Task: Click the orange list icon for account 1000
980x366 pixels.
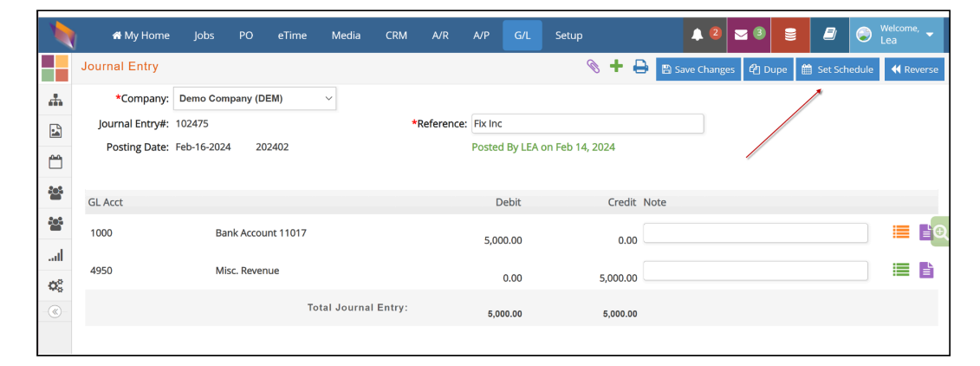Action: pyautogui.click(x=900, y=232)
